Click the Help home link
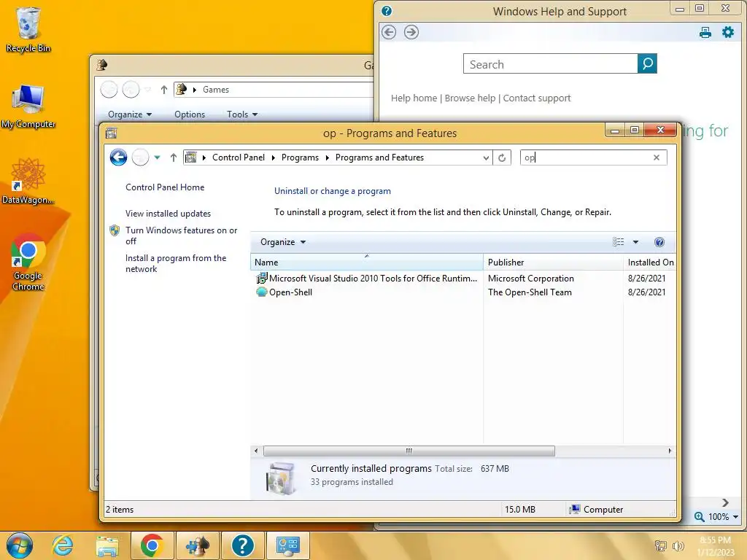The width and height of the screenshot is (747, 560). click(x=414, y=98)
